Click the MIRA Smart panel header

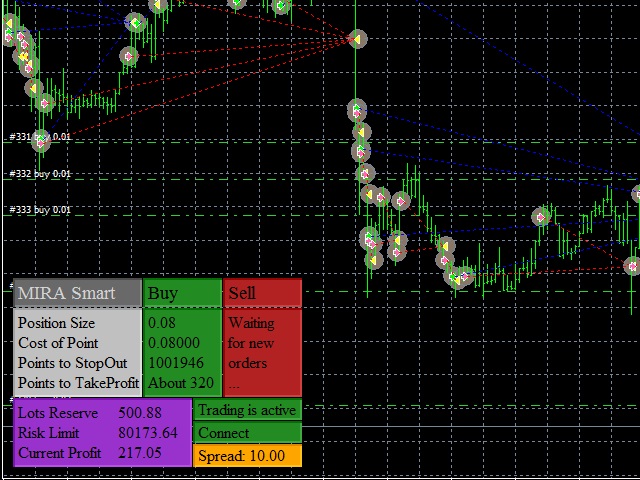pyautogui.click(x=78, y=293)
